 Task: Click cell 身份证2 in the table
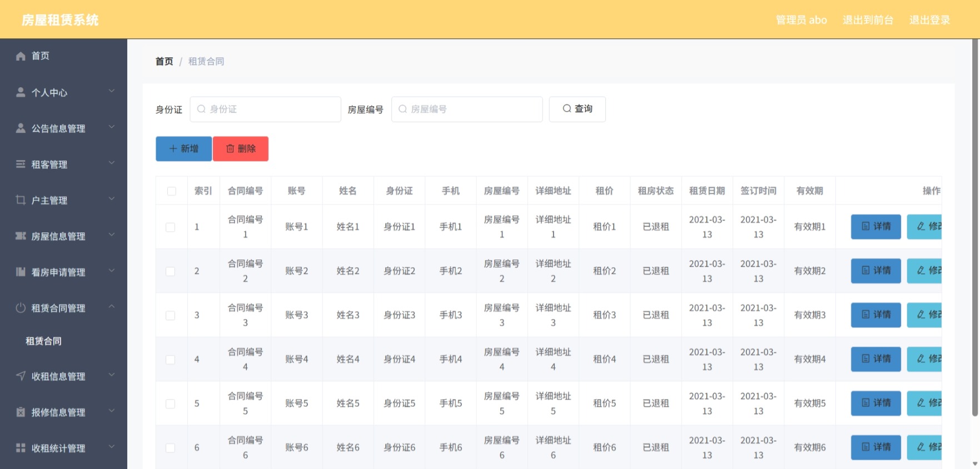tap(399, 271)
